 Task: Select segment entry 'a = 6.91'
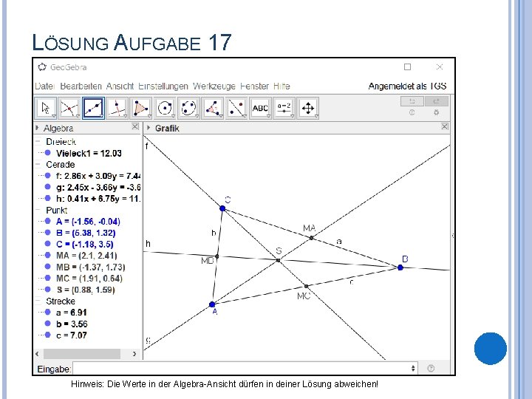(x=72, y=312)
